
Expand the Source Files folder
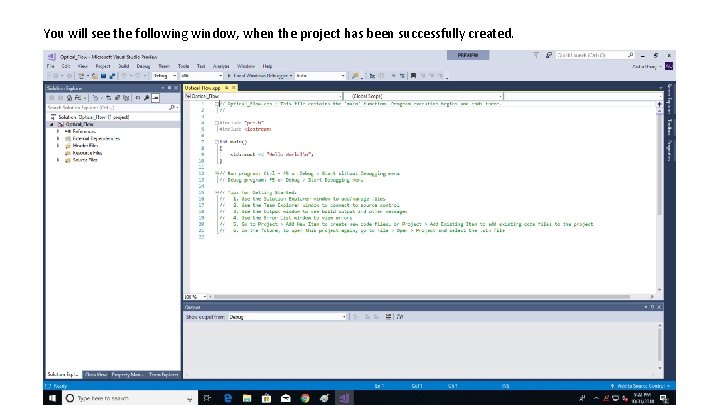[58, 160]
